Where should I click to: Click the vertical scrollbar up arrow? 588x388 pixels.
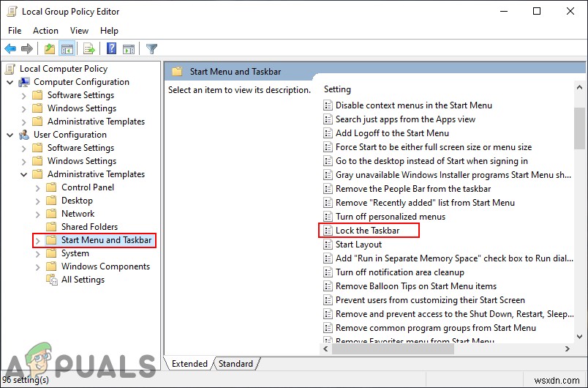click(x=579, y=87)
